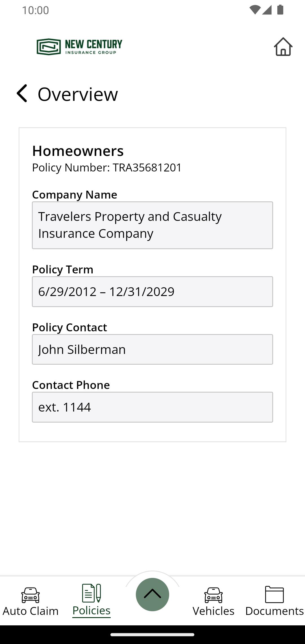Tap the home icon in the header

283,47
